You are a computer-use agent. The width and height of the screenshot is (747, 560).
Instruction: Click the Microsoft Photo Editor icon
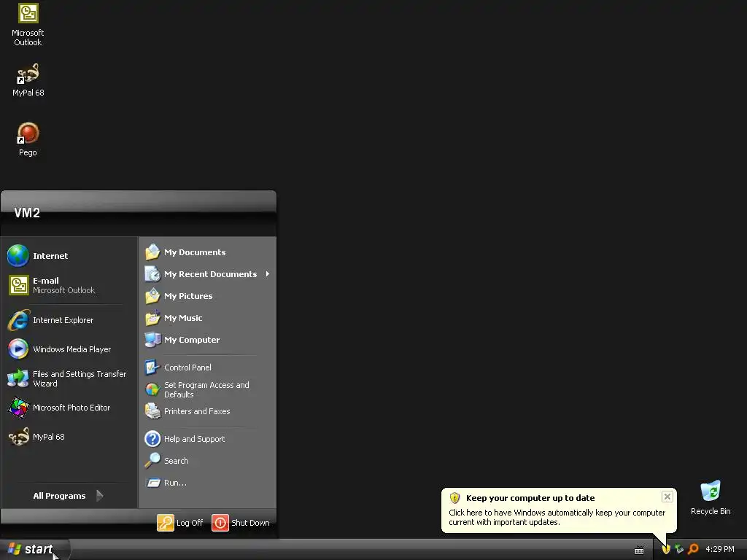coord(18,408)
